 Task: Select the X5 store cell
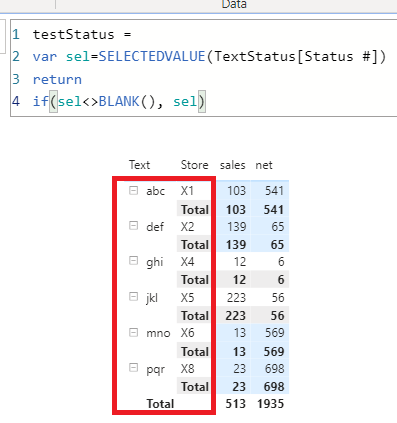(x=187, y=298)
